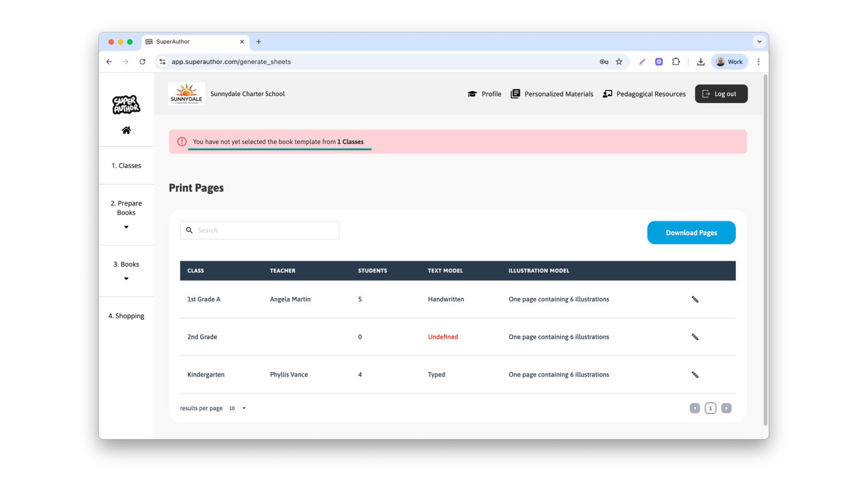Click the red alert warning icon
The image size is (868, 488).
click(x=182, y=141)
